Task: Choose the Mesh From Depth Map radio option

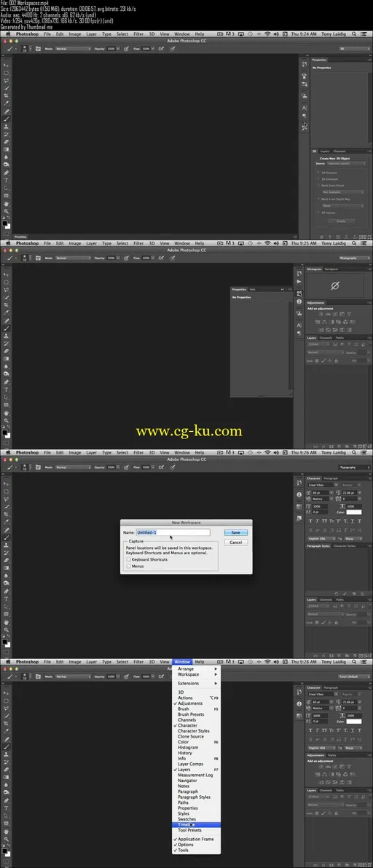Action: [319, 199]
